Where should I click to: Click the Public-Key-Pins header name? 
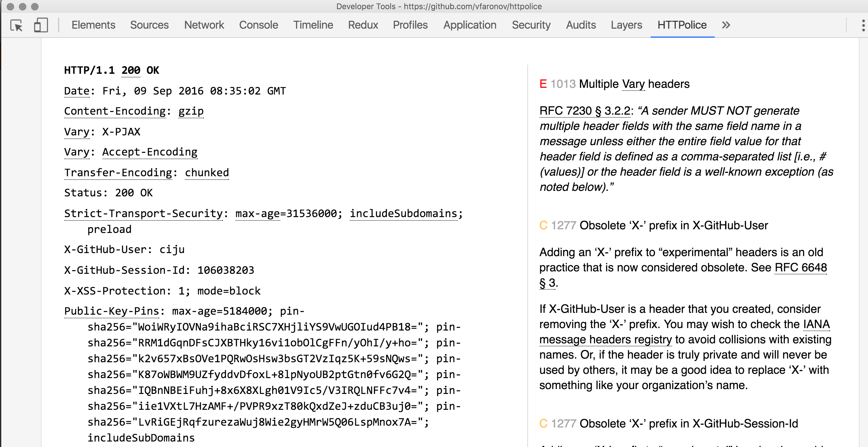[111, 311]
